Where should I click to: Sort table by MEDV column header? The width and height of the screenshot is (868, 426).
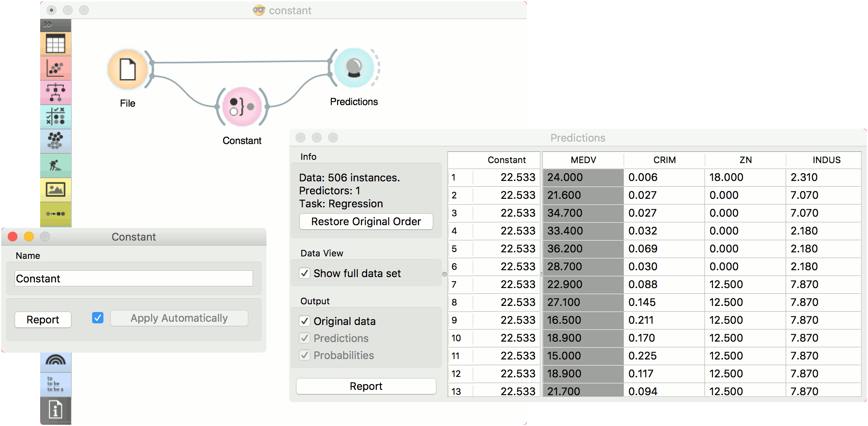coord(583,160)
